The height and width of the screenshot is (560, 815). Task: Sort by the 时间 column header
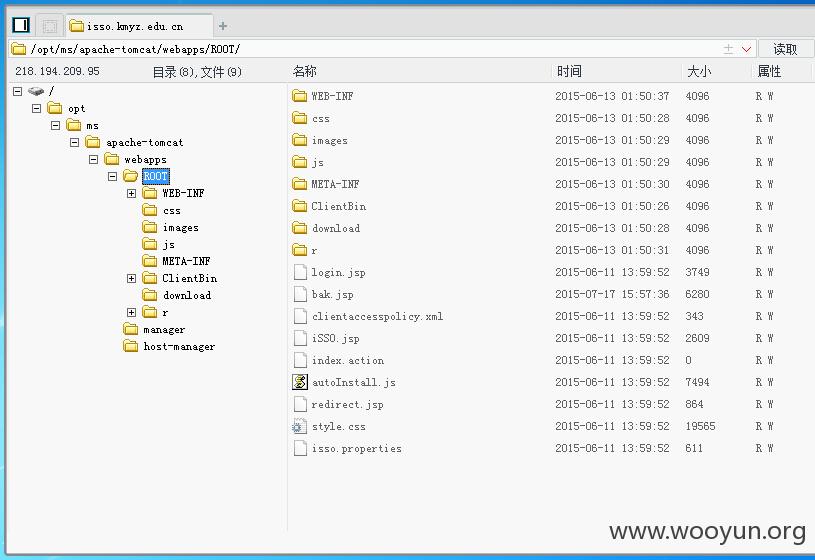[x=569, y=71]
